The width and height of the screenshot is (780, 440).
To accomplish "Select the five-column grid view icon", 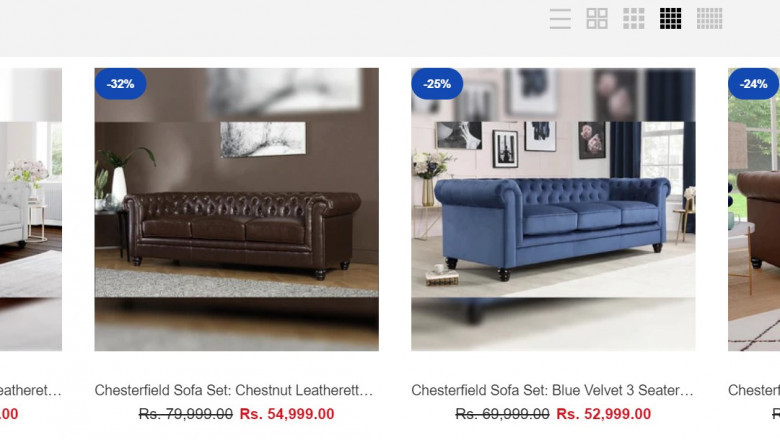I will [x=709, y=19].
